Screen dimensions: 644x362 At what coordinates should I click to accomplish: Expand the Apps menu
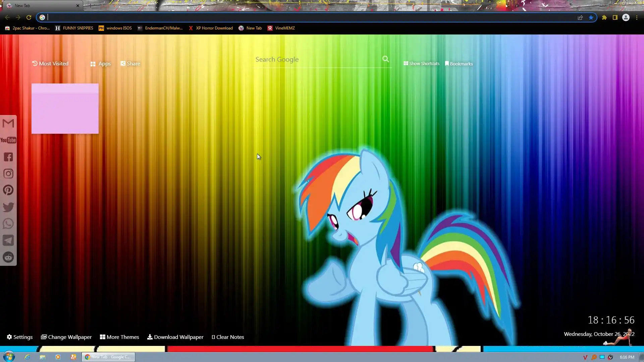tap(101, 64)
